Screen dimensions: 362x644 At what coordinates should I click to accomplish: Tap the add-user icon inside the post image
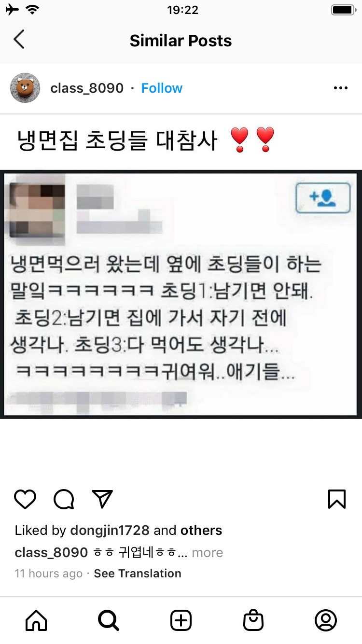coord(323,198)
